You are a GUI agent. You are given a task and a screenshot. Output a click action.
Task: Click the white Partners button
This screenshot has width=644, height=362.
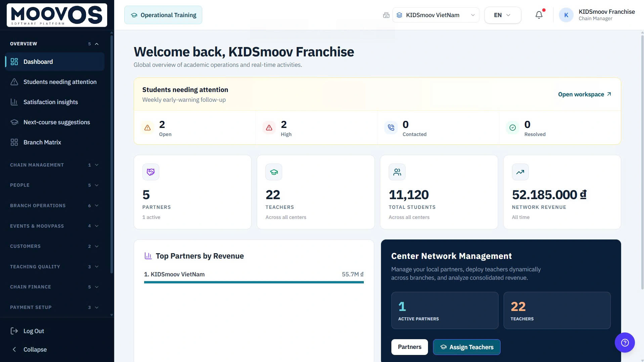click(410, 347)
